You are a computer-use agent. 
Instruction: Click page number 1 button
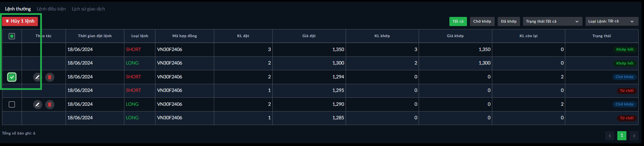pyautogui.click(x=622, y=136)
